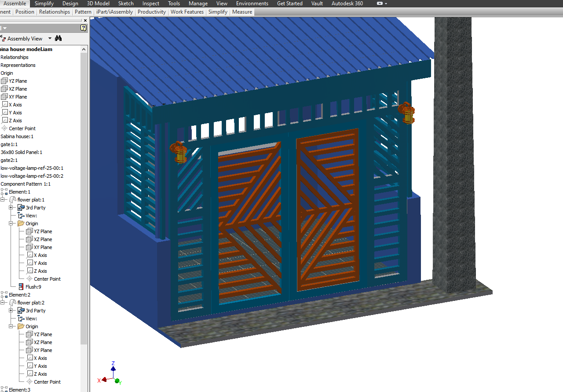Select YZ Plane under flower plat:2
This screenshot has height=392, width=563.
[x=39, y=334]
